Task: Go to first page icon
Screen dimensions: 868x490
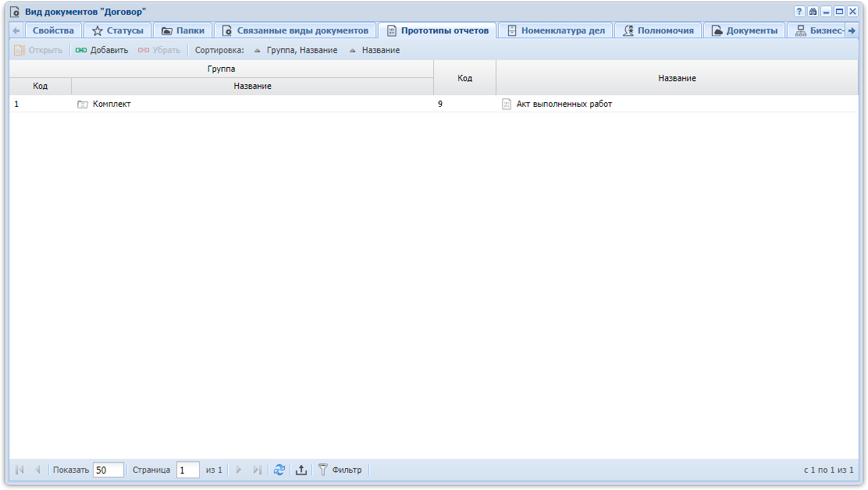Action: tap(20, 470)
